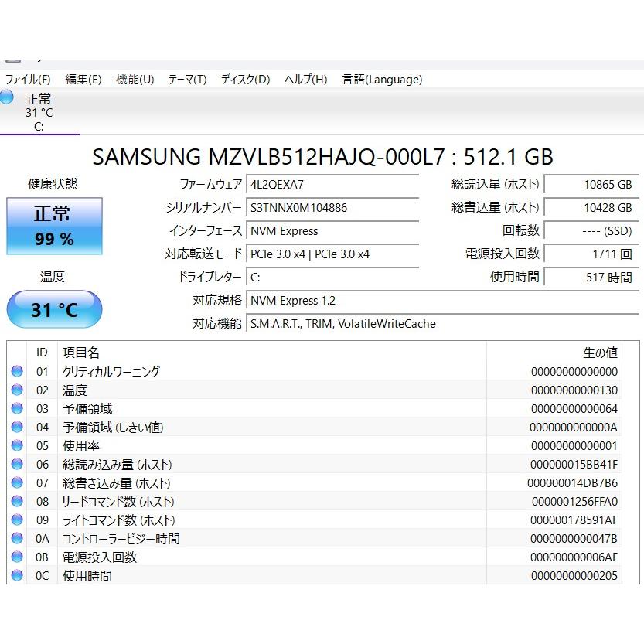Select the 使用率 attribute row
The width and height of the screenshot is (644, 644).
(x=314, y=445)
